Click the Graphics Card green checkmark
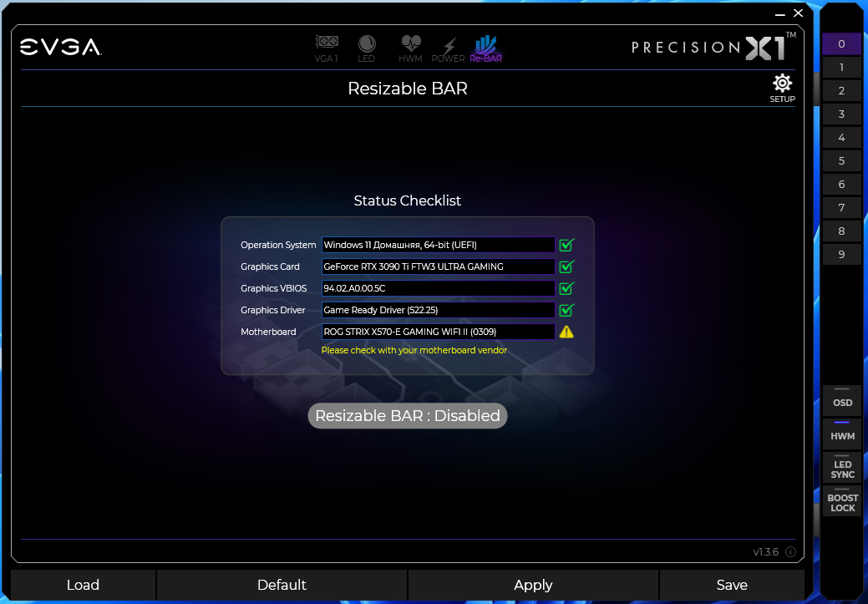The height and width of the screenshot is (604, 868). pos(566,266)
